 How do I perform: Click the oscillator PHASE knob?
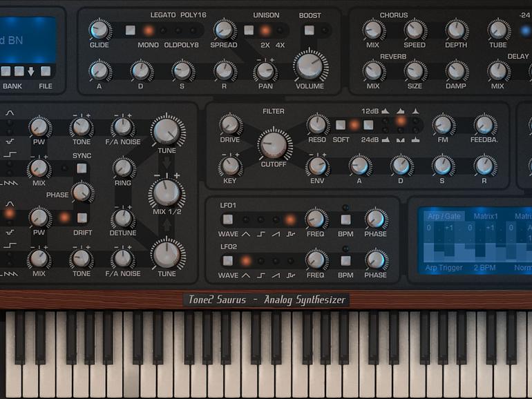pos(82,193)
